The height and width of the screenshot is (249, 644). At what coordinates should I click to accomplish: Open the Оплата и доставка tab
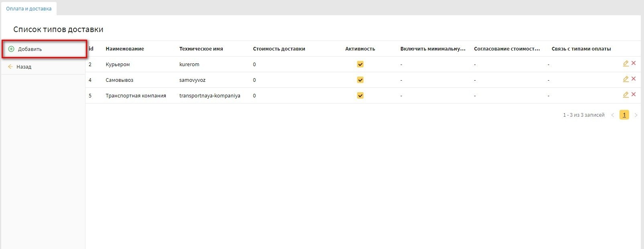click(29, 8)
